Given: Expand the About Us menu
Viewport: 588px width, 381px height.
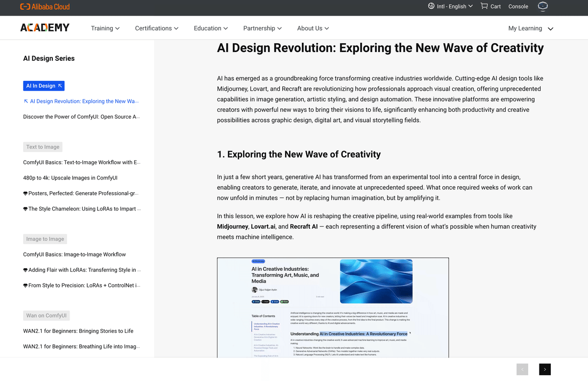Looking at the screenshot, I should [313, 28].
